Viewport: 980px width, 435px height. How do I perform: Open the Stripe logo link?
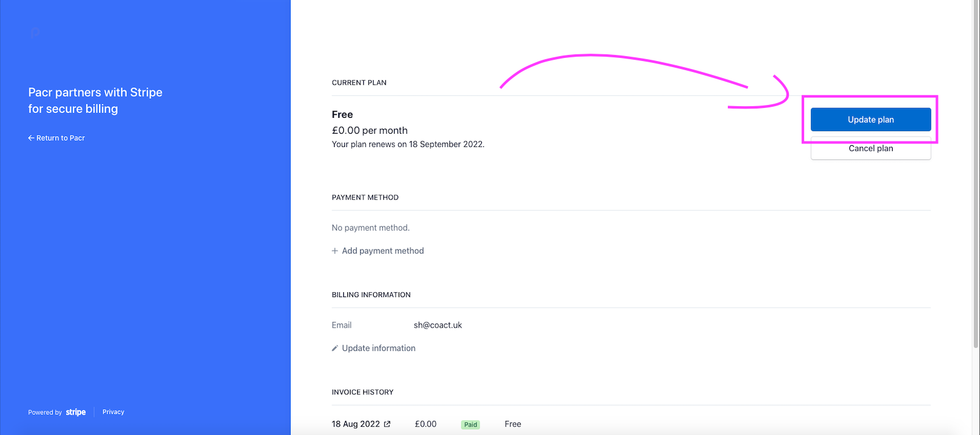tap(76, 412)
